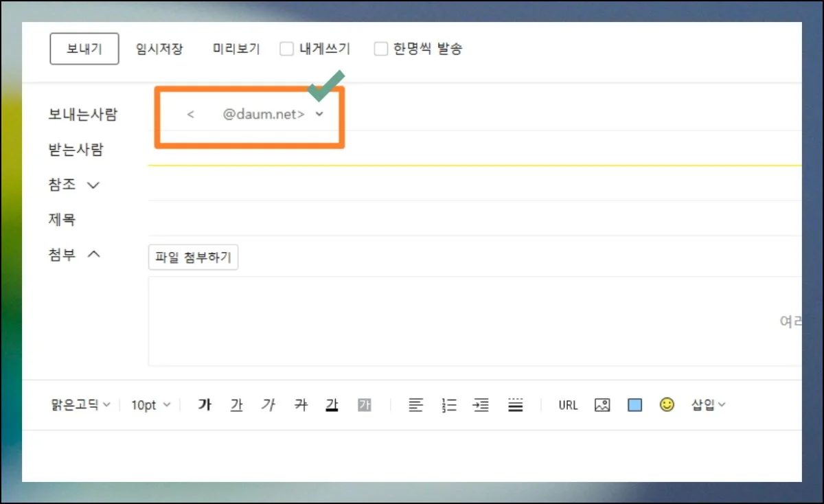Screen dimensions: 824x504
Task: Change font with 맑은고딕 dropdown
Action: tap(79, 404)
